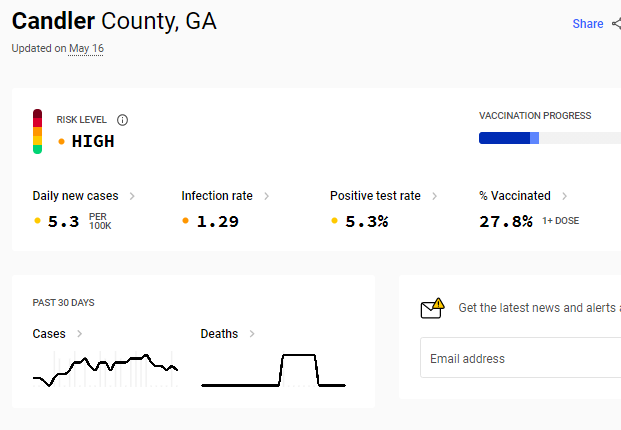Expand Daily new cases chevron

132,196
